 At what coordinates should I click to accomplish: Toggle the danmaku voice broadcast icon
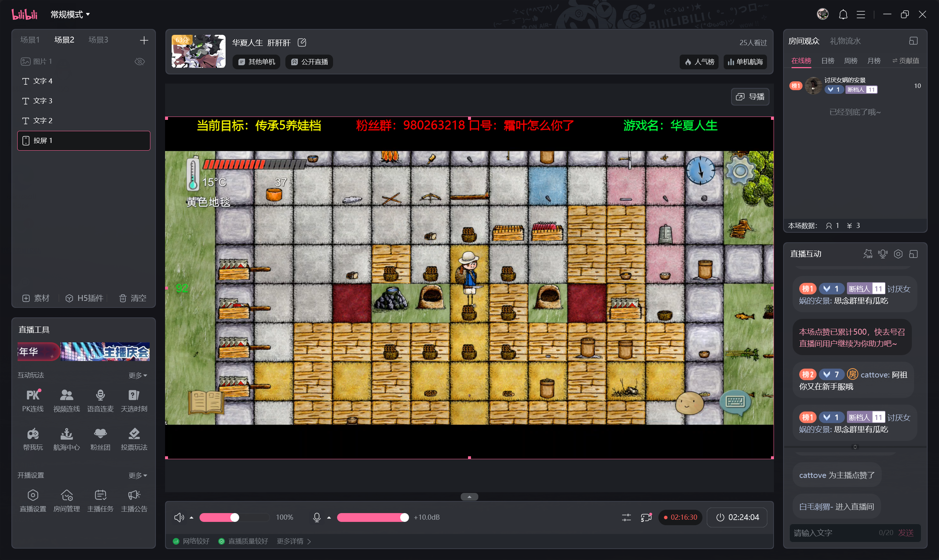[883, 254]
